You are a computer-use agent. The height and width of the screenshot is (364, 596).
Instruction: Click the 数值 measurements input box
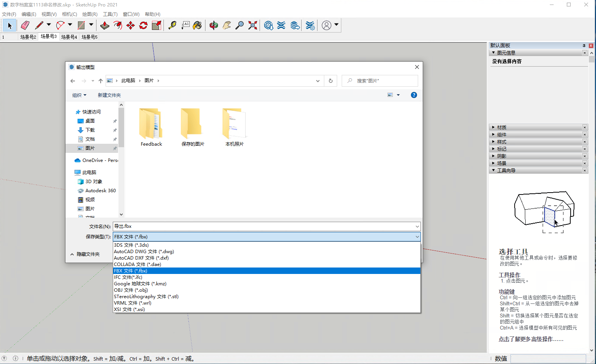548,358
